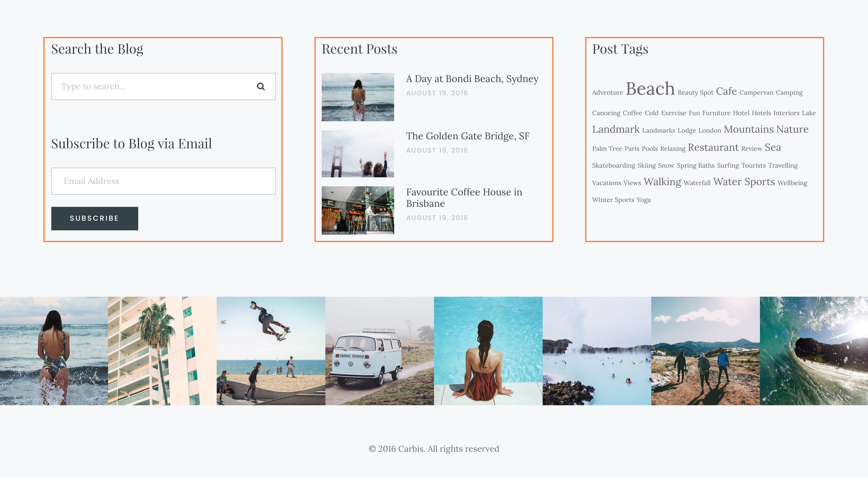The width and height of the screenshot is (868, 477).
Task: Click the Email Address input field
Action: point(163,181)
